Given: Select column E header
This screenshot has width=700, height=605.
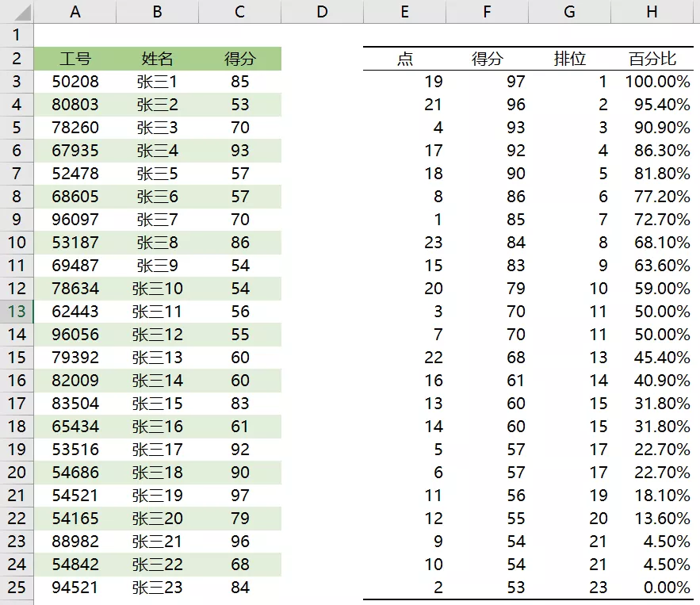Looking at the screenshot, I should point(404,12).
